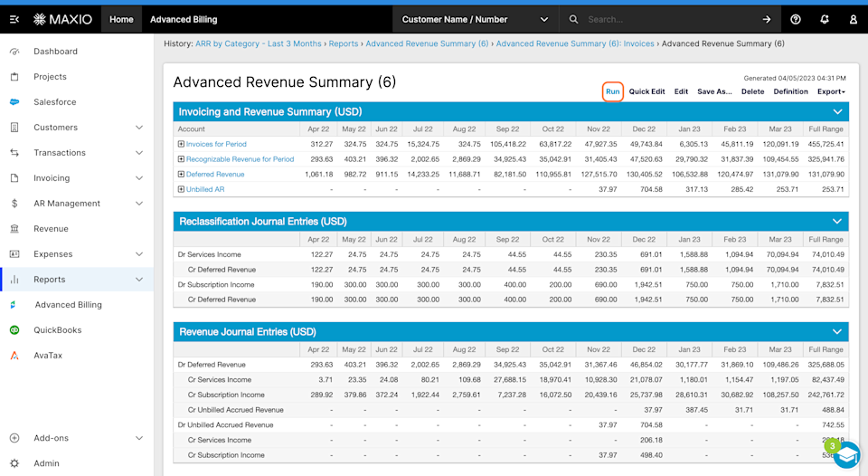Image resolution: width=868 pixels, height=476 pixels.
Task: Expand the Deferred Revenue row
Action: (181, 174)
